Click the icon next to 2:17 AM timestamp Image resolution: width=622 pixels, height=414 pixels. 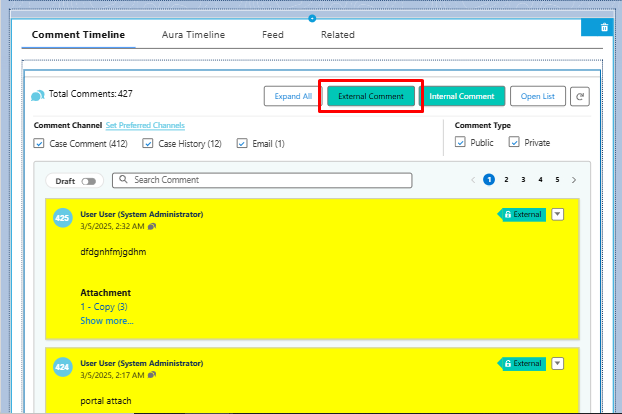152,375
